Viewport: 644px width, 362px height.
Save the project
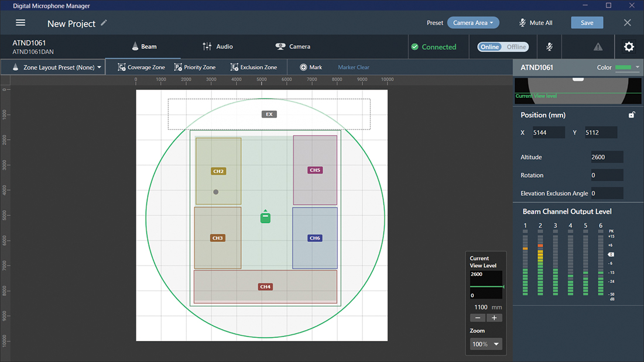tap(587, 23)
